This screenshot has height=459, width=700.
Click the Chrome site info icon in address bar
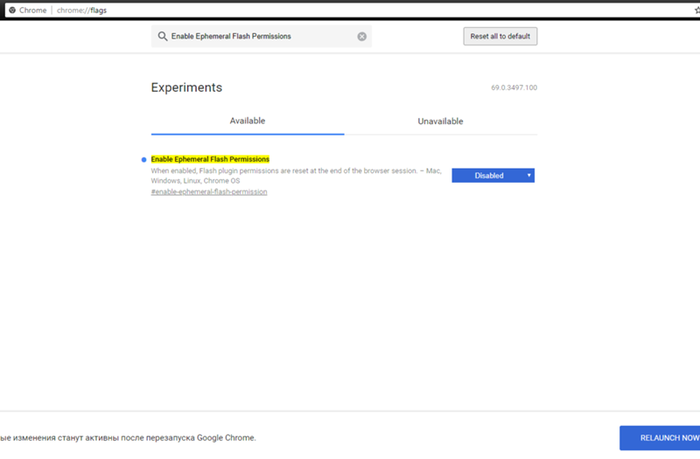11,9
